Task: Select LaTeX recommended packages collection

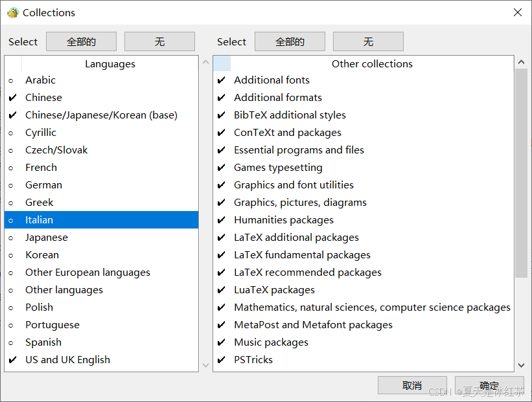Action: pyautogui.click(x=364, y=273)
